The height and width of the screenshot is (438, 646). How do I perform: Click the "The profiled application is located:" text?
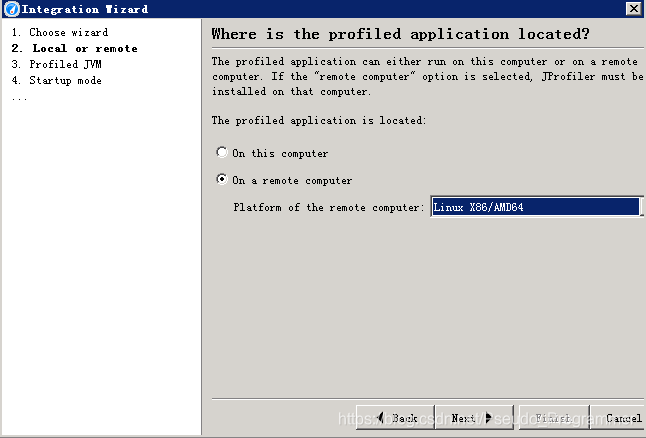coord(319,120)
